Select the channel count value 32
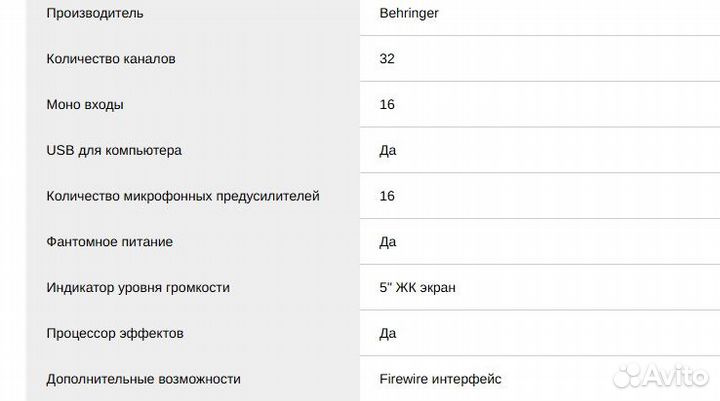This screenshot has width=720, height=401. (x=387, y=59)
